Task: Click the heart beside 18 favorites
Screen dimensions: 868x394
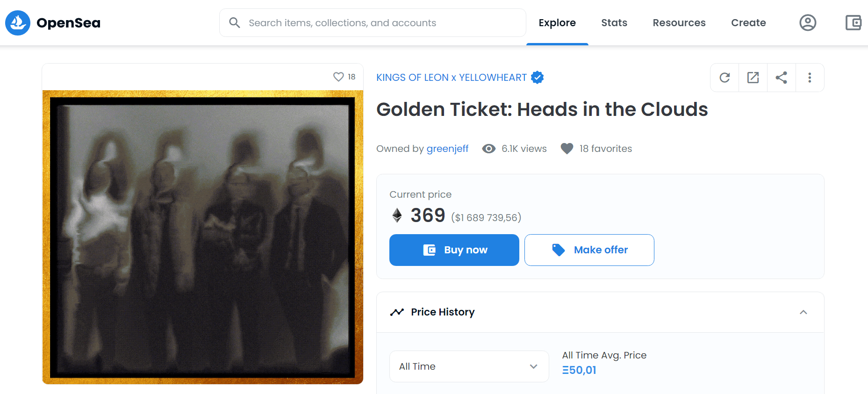Action: (x=566, y=148)
